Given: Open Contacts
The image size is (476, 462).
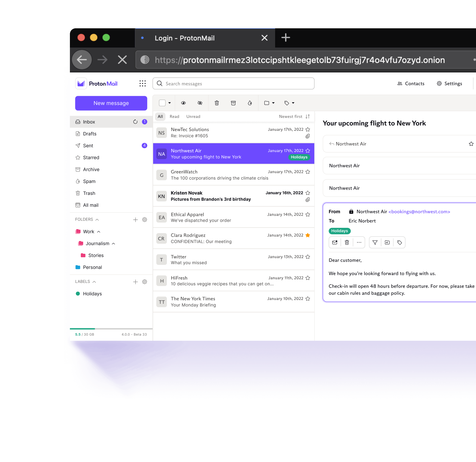Looking at the screenshot, I should 411,84.
